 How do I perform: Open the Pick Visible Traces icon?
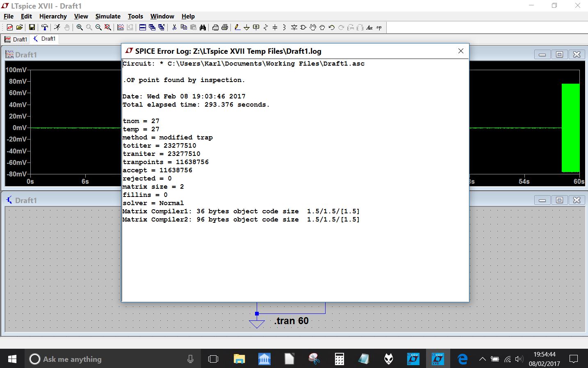(x=121, y=27)
